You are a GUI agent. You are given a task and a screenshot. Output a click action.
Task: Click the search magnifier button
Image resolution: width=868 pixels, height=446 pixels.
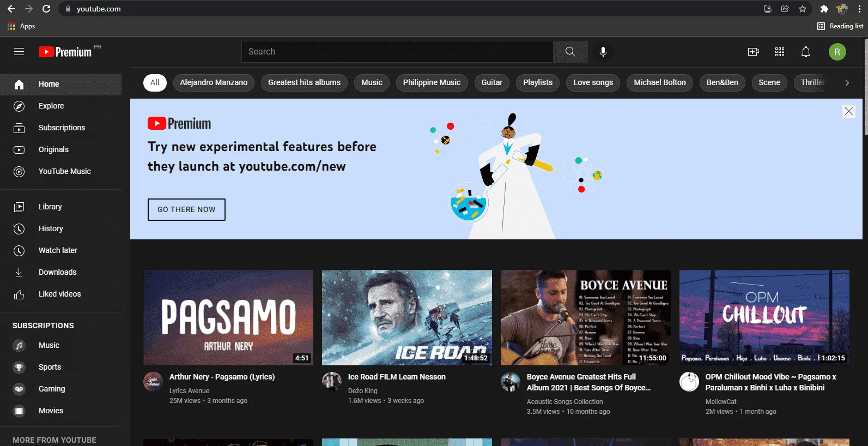[570, 52]
